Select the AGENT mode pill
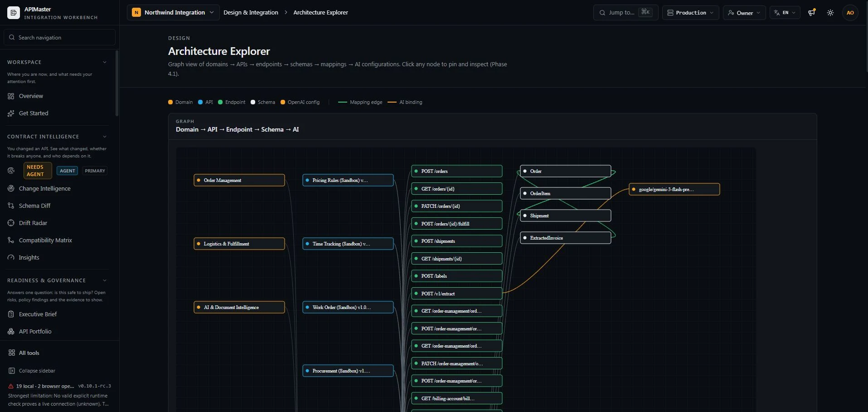This screenshot has width=868, height=412. pyautogui.click(x=67, y=171)
